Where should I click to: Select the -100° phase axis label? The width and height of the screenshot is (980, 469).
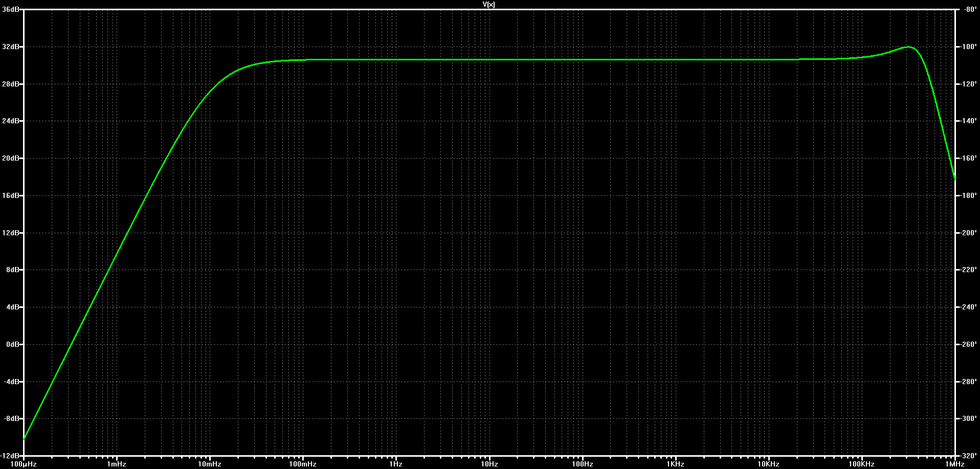coord(969,47)
